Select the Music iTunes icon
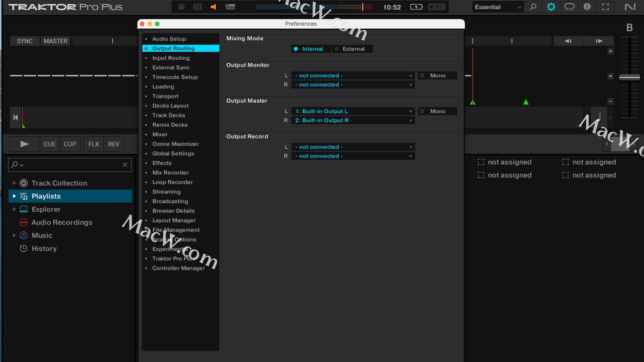Screen dimensions: 644x362 (23, 235)
